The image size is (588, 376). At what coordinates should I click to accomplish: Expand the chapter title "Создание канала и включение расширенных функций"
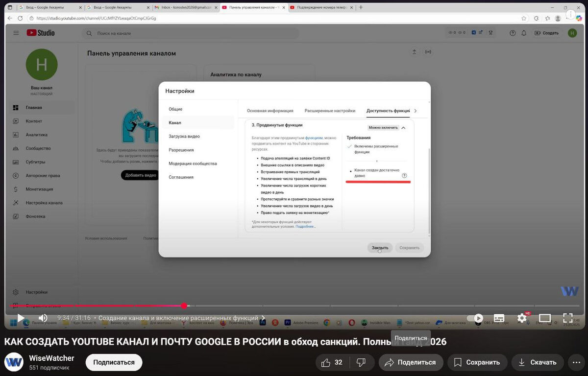[x=182, y=318]
